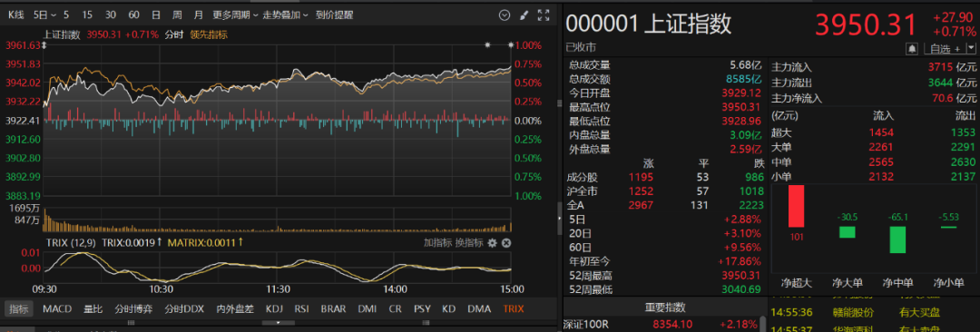Switch indicator to 量比

[x=93, y=308]
